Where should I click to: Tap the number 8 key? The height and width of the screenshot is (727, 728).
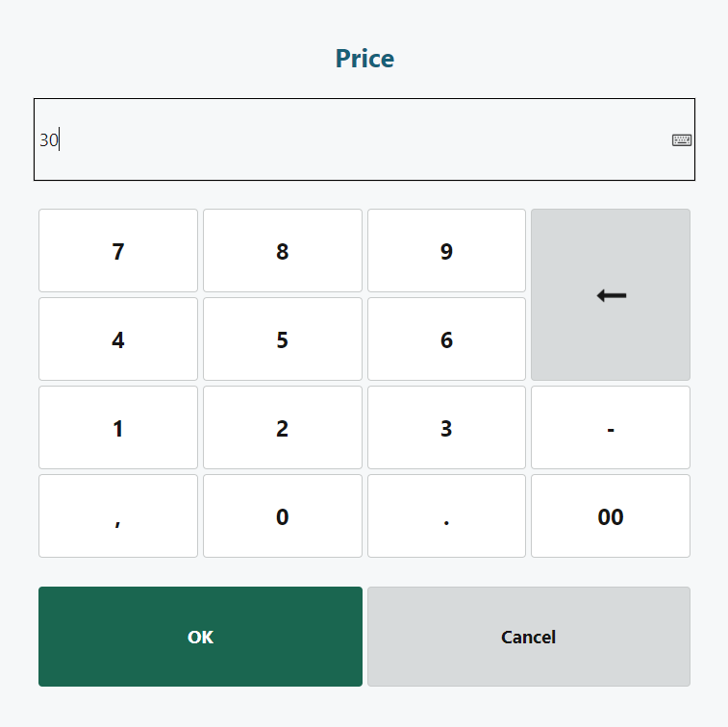[x=282, y=251]
